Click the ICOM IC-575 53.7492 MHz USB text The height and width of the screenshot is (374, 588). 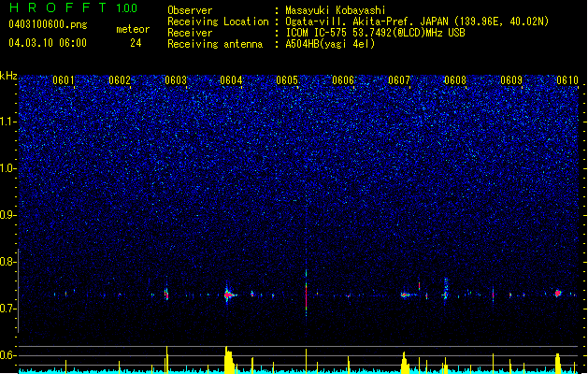click(376, 33)
